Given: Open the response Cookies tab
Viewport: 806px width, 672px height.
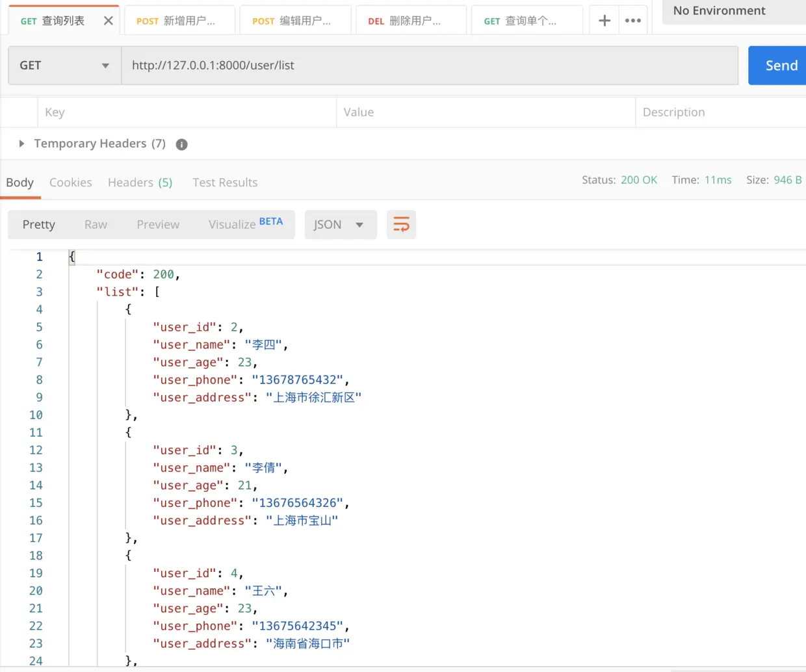Looking at the screenshot, I should coord(71,183).
